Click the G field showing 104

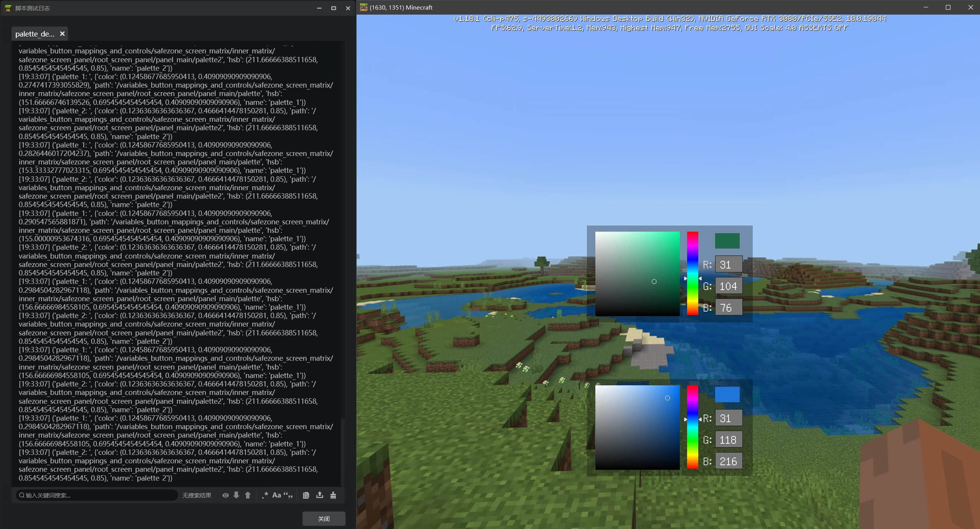(x=729, y=286)
